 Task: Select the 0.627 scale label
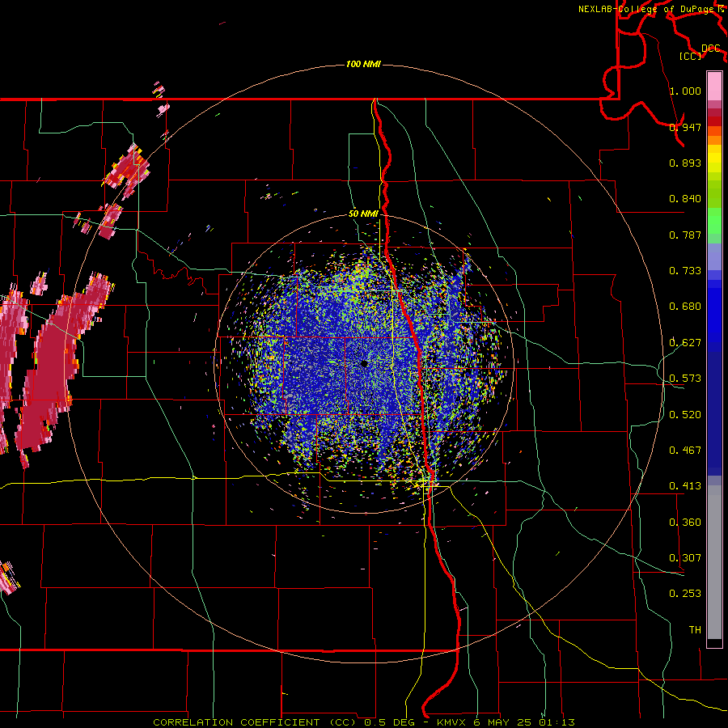pos(685,343)
